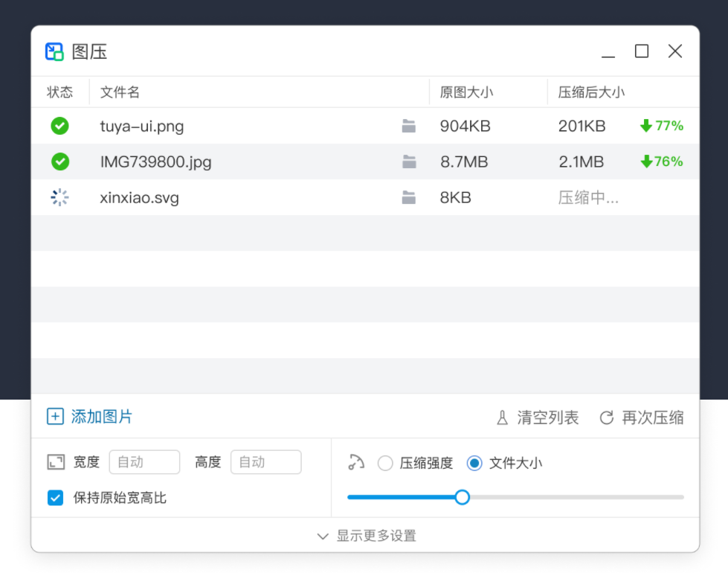Image resolution: width=728 pixels, height=573 pixels.
Task: Click 再次压缩 button
Action: [x=642, y=417]
